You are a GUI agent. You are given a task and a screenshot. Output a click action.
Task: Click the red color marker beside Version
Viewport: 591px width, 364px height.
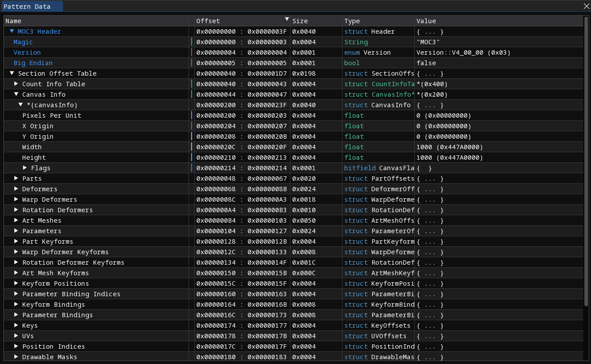(192, 52)
